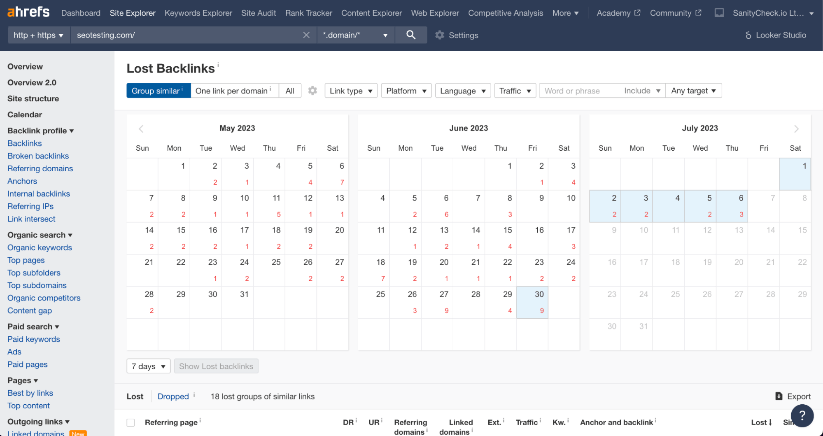Open the help question mark button

800,414
